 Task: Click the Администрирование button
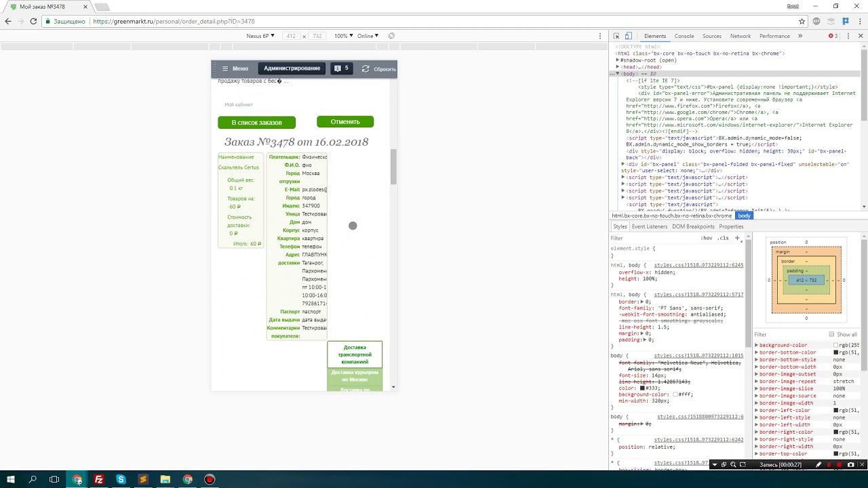point(292,68)
